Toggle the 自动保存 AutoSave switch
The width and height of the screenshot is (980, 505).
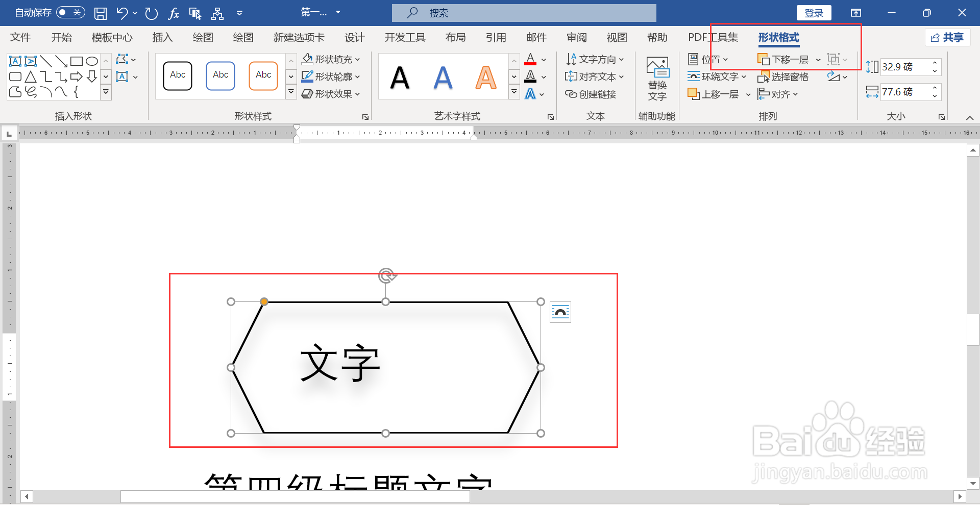pyautogui.click(x=70, y=13)
